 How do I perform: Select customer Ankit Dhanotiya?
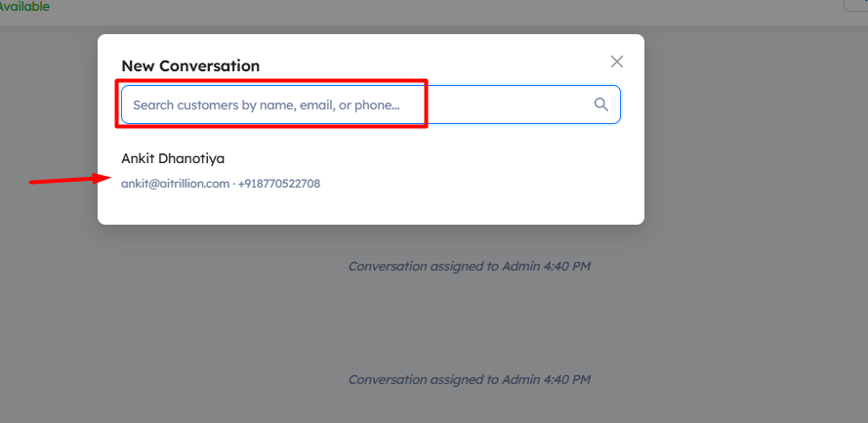coord(173,158)
